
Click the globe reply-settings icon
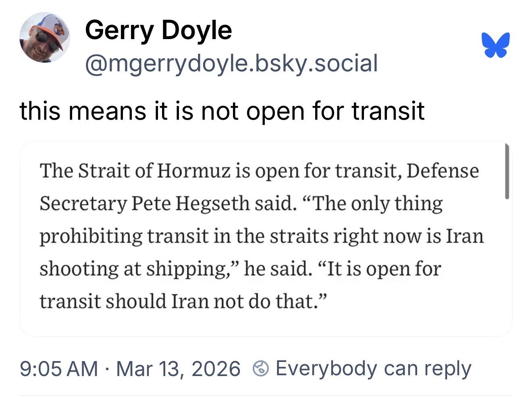[260, 368]
